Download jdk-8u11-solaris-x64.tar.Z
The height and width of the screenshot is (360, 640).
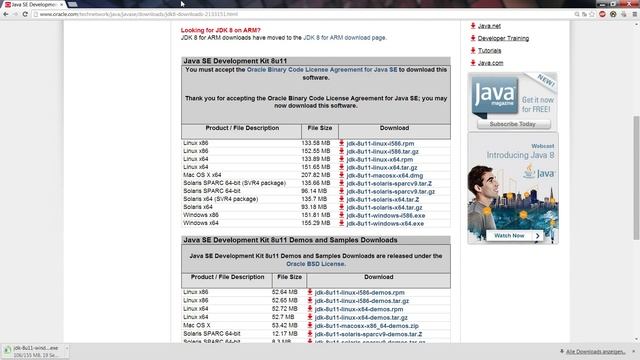pos(383,200)
